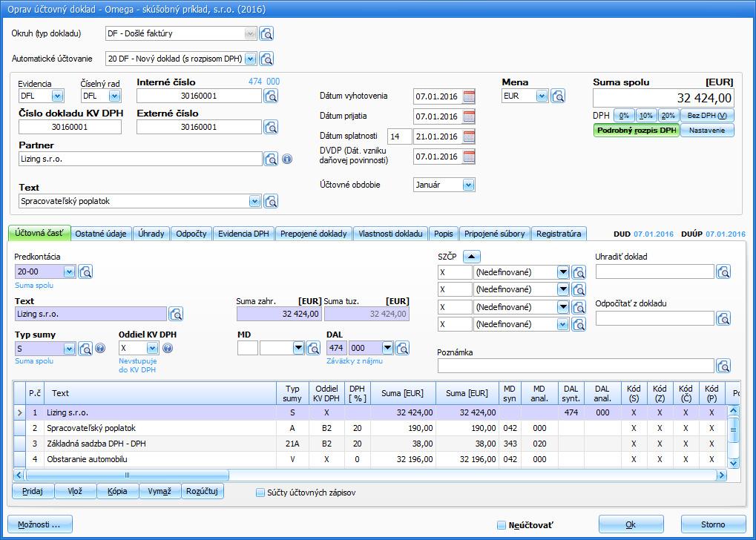This screenshot has height=540, width=756.
Task: Click table horizontal scrollbar thumb
Action: 128,475
